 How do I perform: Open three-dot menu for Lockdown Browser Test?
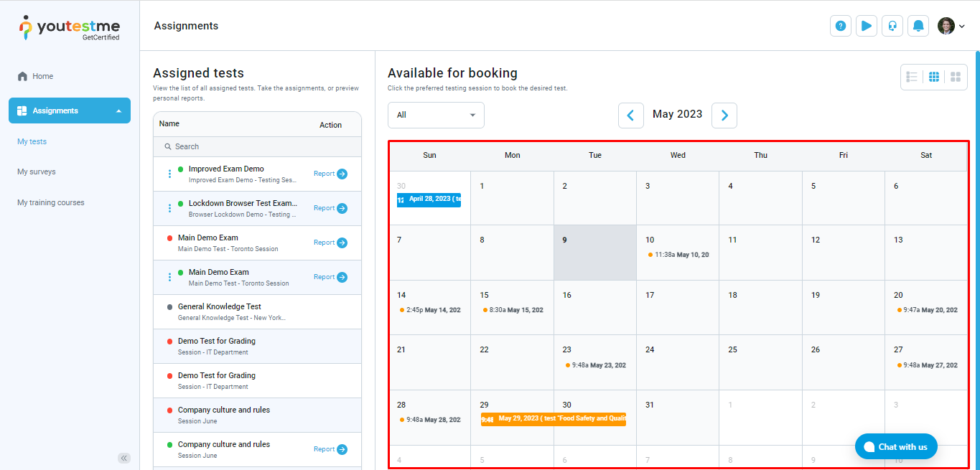[169, 208]
